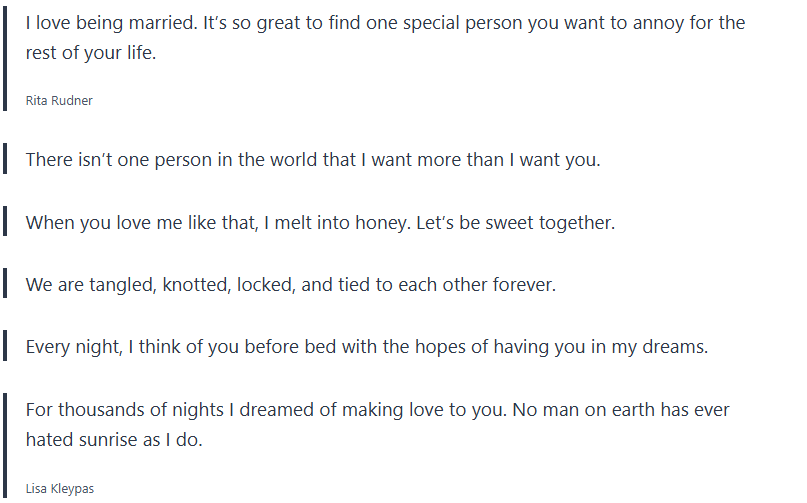
Task: Click the left bar beside the "Every night" quote
Action: pos(6,348)
